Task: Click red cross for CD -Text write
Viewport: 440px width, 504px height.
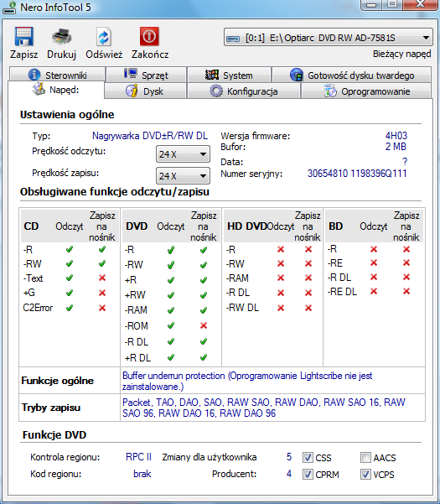Action: pyautogui.click(x=102, y=278)
